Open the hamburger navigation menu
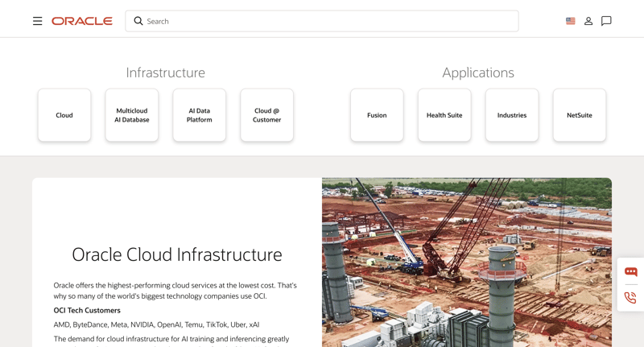 pyautogui.click(x=37, y=21)
